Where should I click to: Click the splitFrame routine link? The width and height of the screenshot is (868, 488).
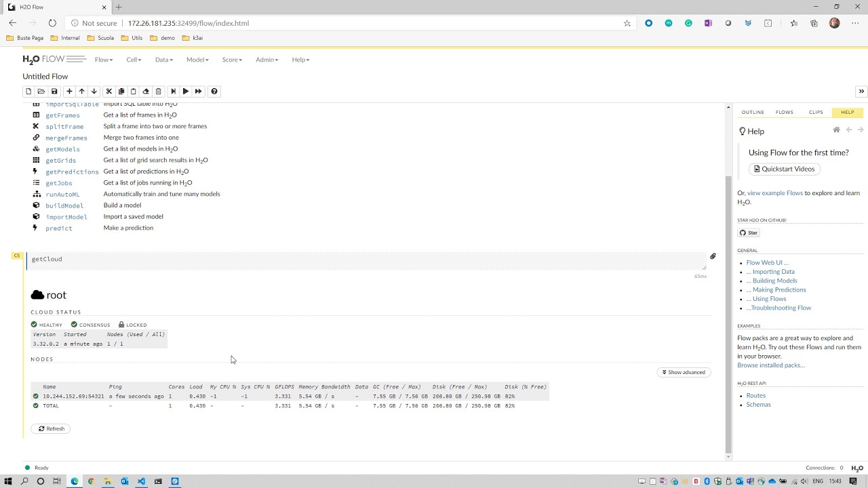[65, 127]
